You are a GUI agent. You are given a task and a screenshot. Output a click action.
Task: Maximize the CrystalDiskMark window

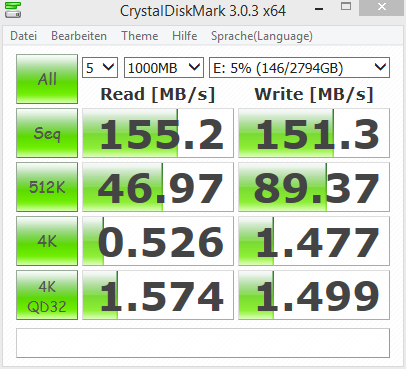tap(346, 7)
